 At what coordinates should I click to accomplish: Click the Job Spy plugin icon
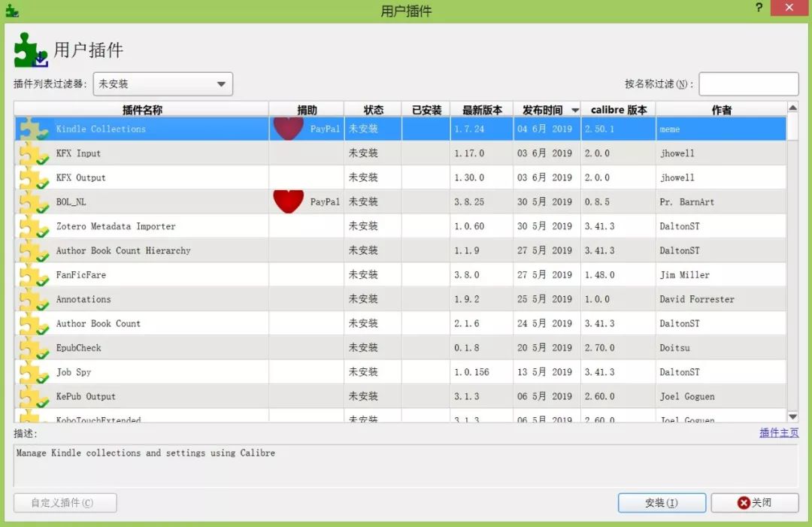(34, 373)
